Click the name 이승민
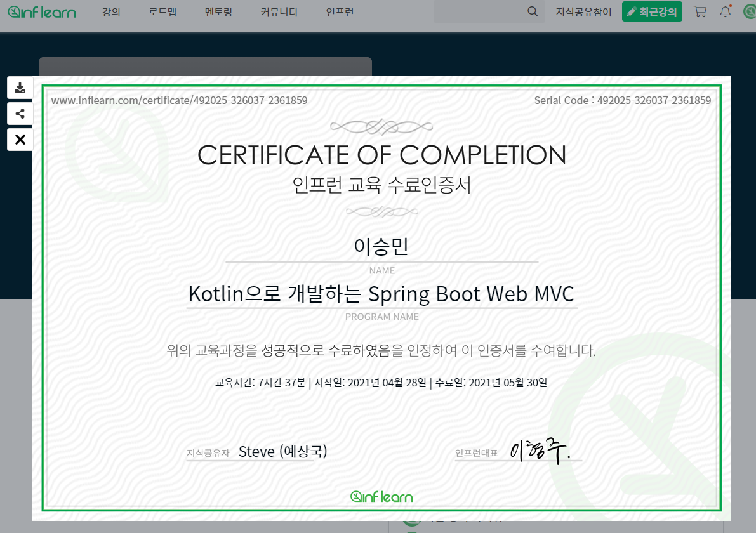 [x=381, y=246]
